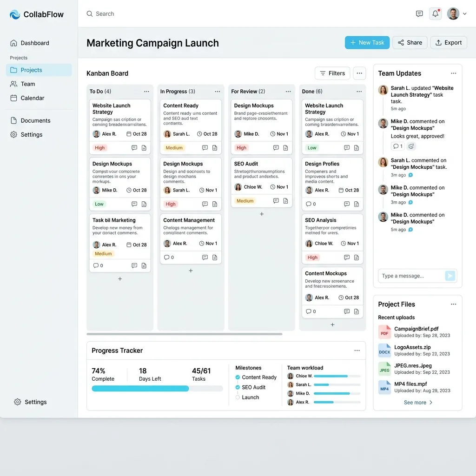Click High priority tag on SEO Analysis card
Viewport: 476px width, 476px height.
click(x=312, y=258)
